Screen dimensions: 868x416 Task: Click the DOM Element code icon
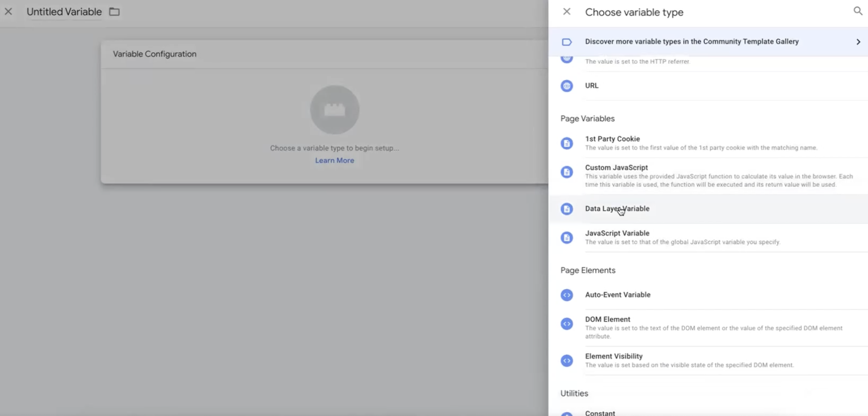567,324
